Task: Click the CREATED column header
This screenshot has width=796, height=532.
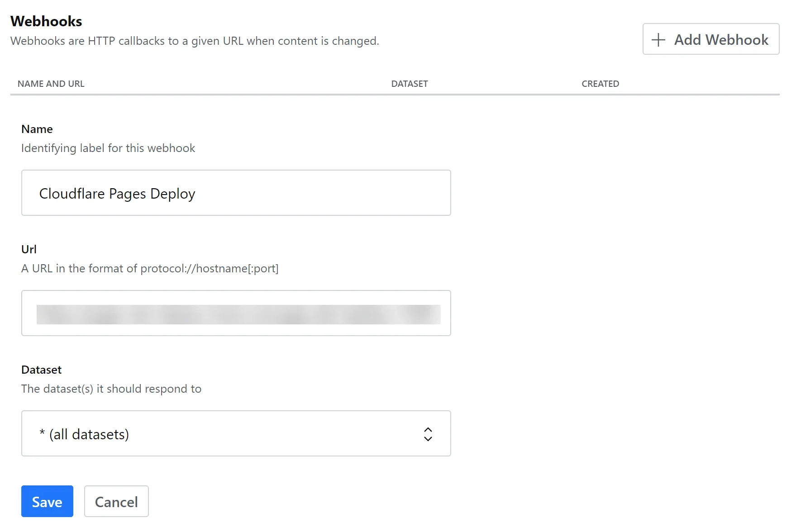Action: coord(600,84)
